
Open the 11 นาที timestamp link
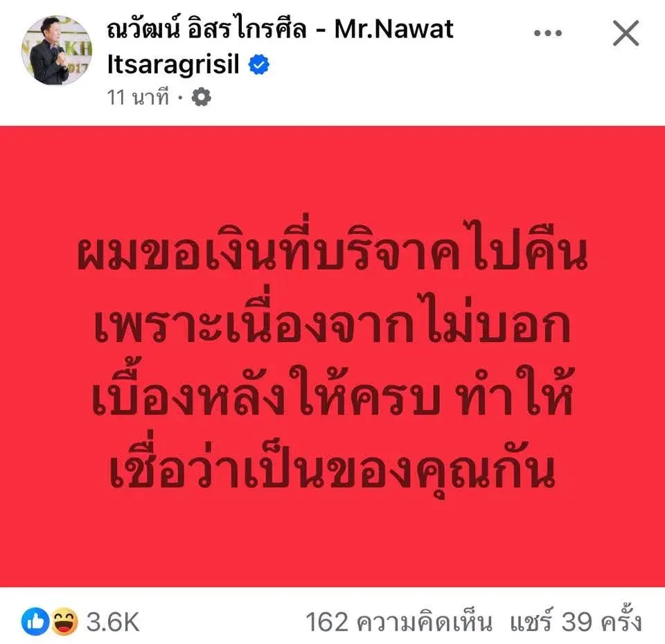click(139, 97)
